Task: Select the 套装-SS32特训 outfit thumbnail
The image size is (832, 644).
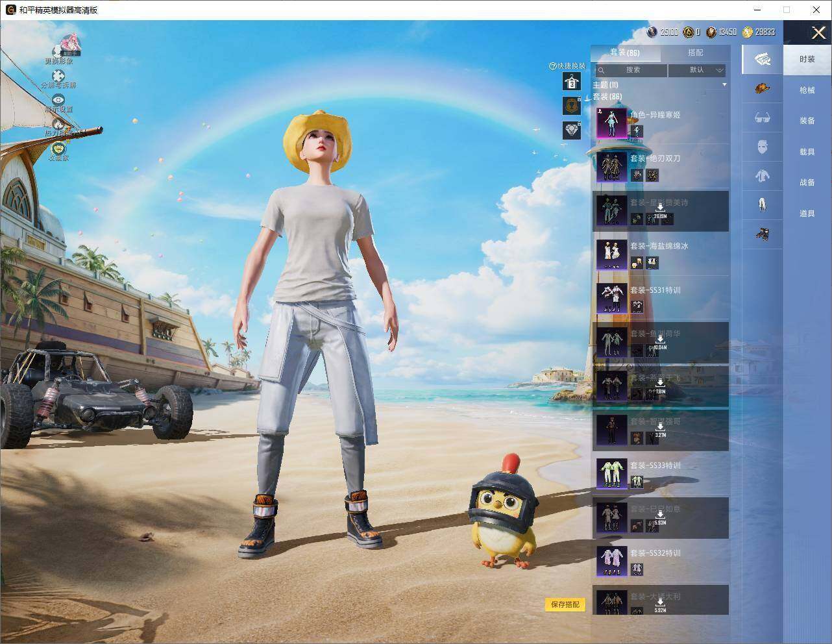Action: click(611, 562)
